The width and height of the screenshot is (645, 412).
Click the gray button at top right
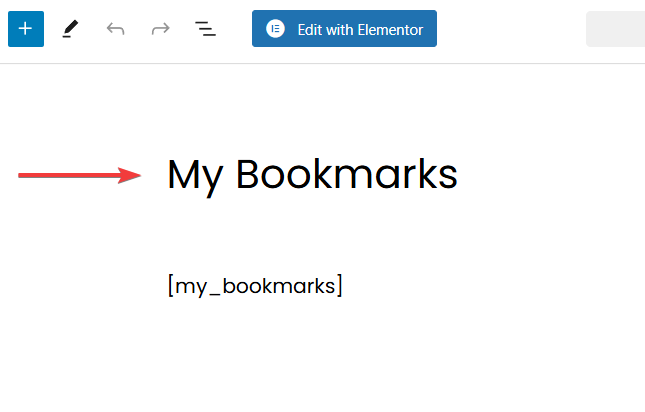click(x=614, y=29)
